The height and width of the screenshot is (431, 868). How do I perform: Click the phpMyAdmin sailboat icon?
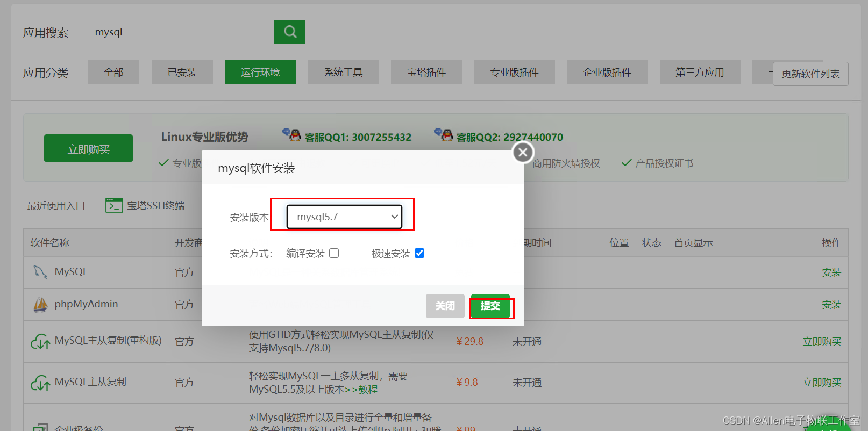pos(40,305)
